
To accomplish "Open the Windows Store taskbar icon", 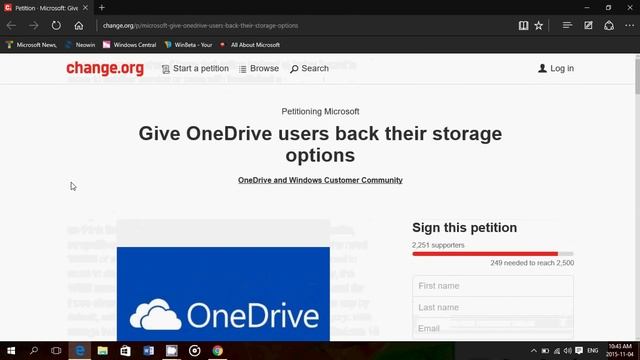I will 125,351.
